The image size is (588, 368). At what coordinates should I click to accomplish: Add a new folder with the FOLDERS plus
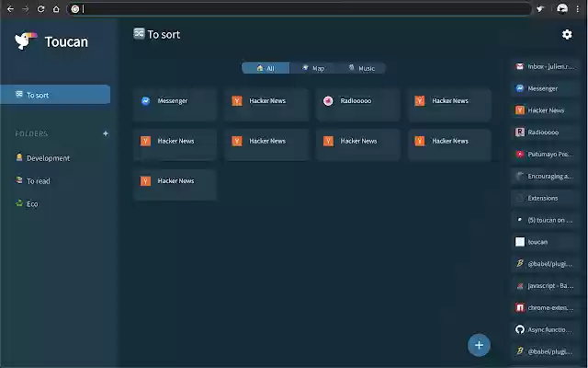click(x=106, y=133)
